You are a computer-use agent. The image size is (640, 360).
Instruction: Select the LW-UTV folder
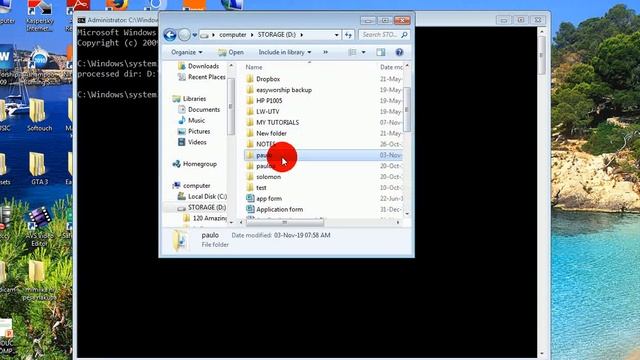(263, 112)
